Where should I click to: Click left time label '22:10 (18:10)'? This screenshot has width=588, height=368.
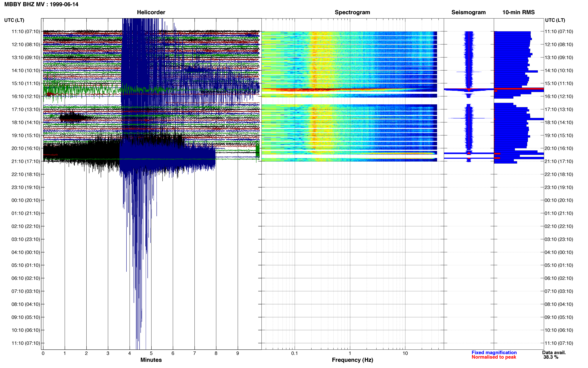tap(26, 174)
